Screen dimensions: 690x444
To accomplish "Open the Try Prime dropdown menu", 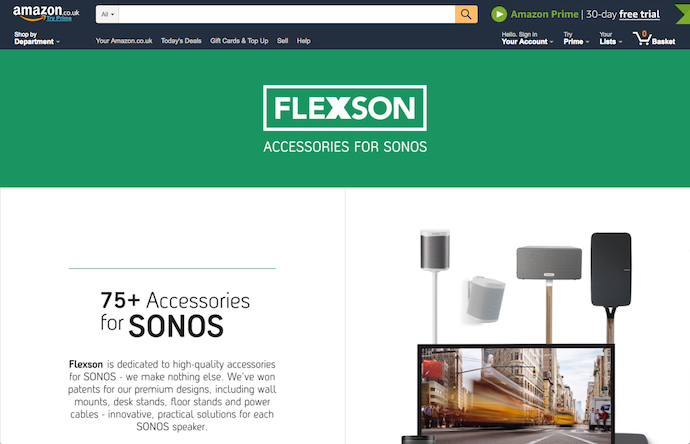I will click(576, 38).
